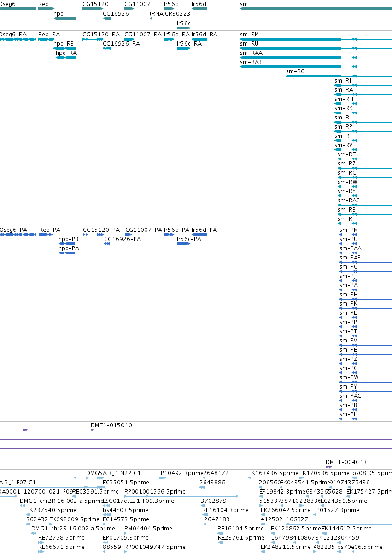Select the Ir56b-PA protein feature
Viewport: 392px width, 554px height.
click(x=169, y=235)
